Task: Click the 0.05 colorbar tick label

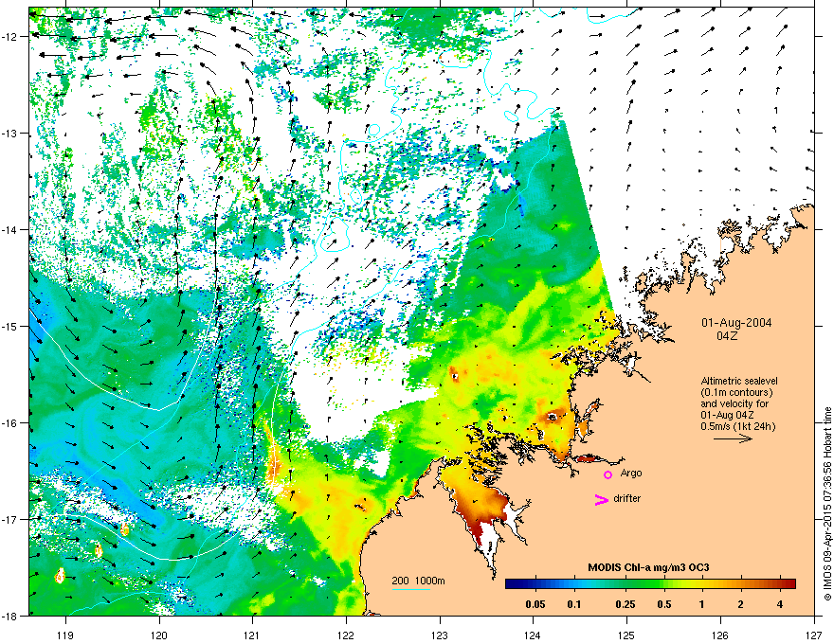Action: pyautogui.click(x=535, y=604)
